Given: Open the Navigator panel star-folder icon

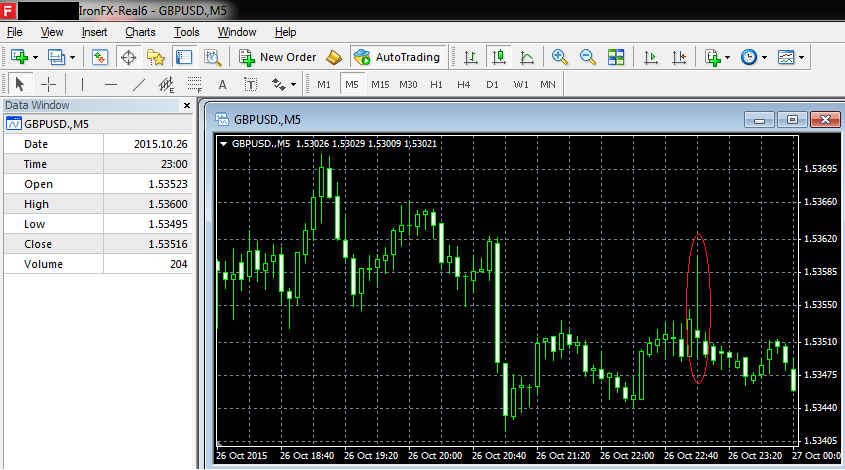Looking at the screenshot, I should coord(155,57).
